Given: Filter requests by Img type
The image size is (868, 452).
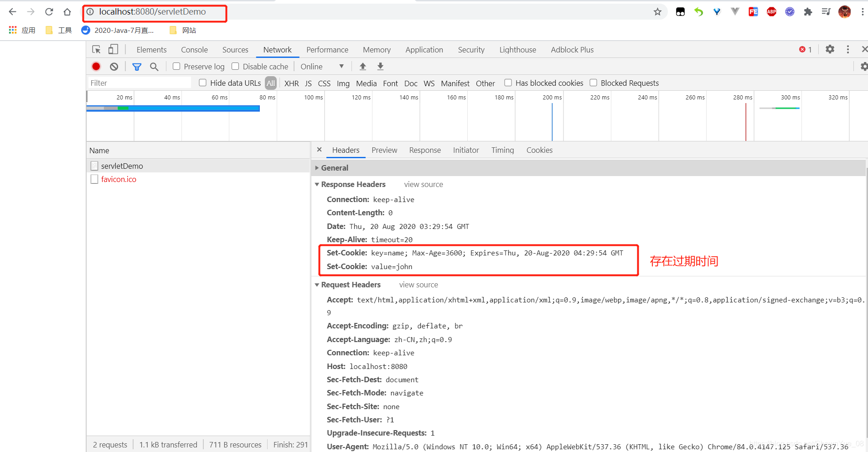Looking at the screenshot, I should [x=343, y=83].
